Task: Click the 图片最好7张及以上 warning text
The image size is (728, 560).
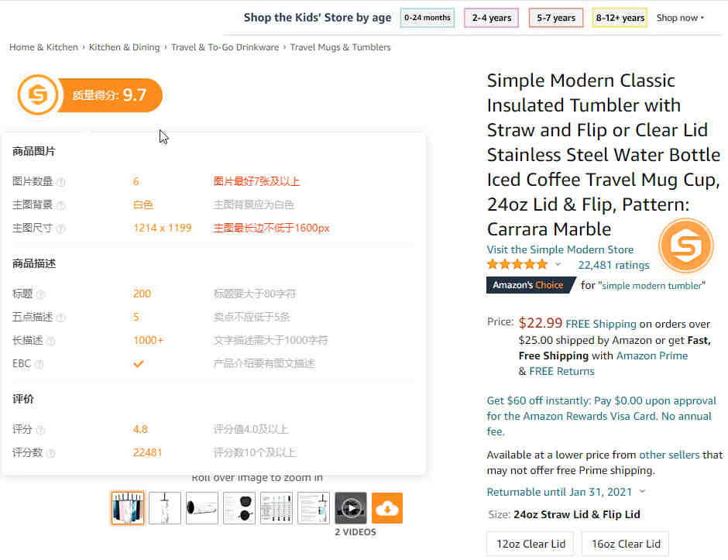Action: pyautogui.click(x=257, y=181)
